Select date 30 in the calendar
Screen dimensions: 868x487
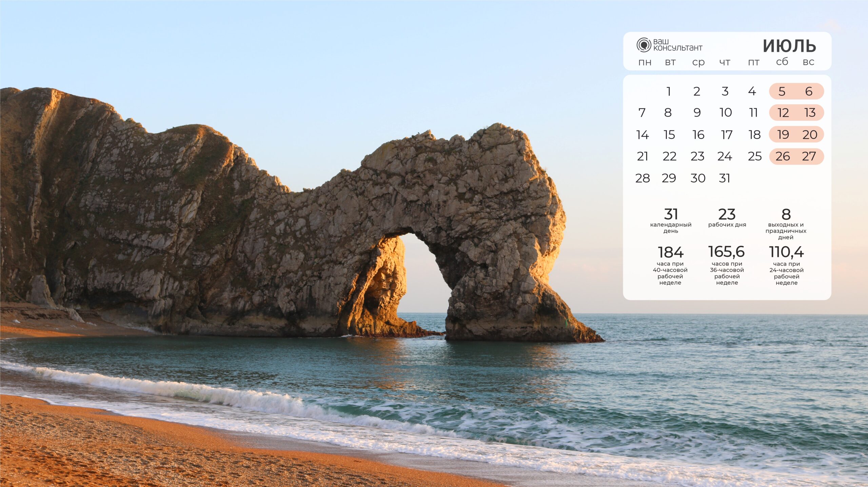coord(698,178)
